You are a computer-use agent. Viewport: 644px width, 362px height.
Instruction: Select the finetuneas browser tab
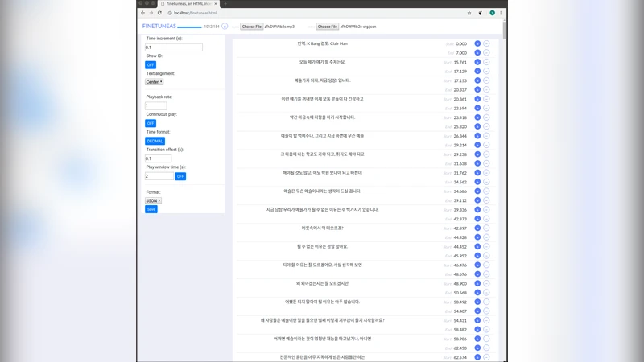[x=189, y=4]
